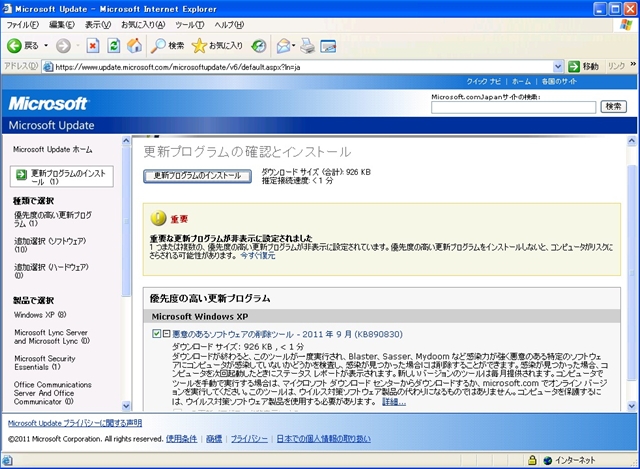Image resolution: width=640 pixels, height=469 pixels.
Task: Click the Refresh page icon
Action: (x=113, y=46)
